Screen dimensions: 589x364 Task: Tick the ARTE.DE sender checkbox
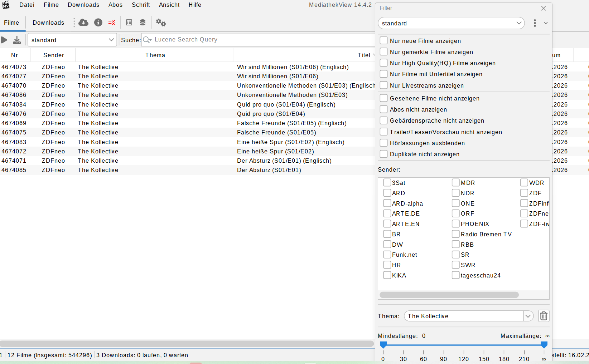click(387, 213)
